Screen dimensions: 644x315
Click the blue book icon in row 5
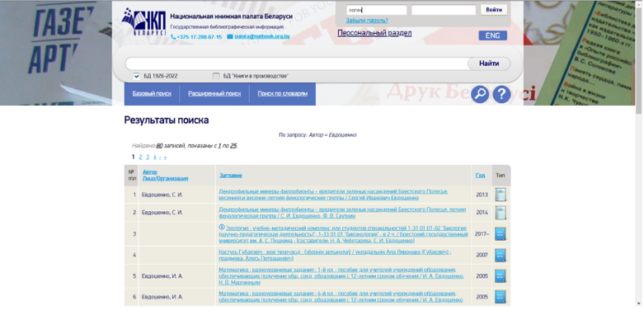[x=501, y=276]
